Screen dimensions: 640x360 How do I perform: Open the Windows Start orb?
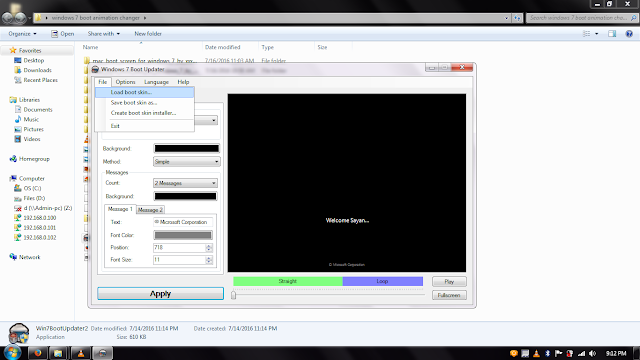13,353
